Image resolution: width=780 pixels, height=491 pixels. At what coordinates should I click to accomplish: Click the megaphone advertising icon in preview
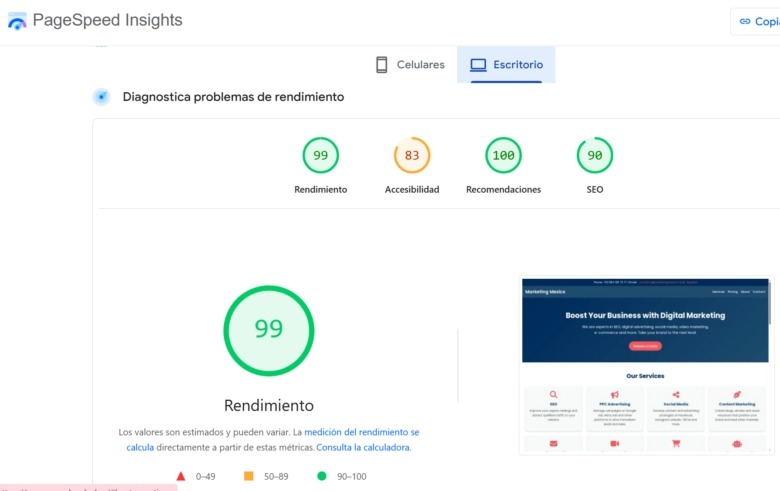coord(615,394)
